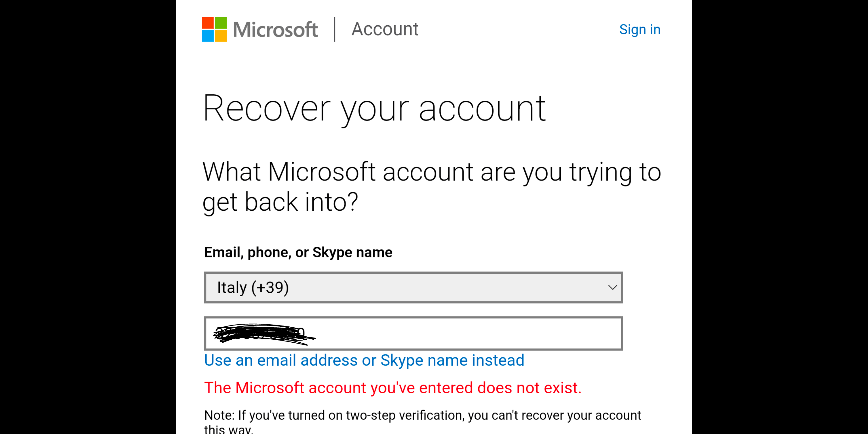Use an email address or Skype name instead
This screenshot has width=868, height=434.
pyautogui.click(x=364, y=360)
